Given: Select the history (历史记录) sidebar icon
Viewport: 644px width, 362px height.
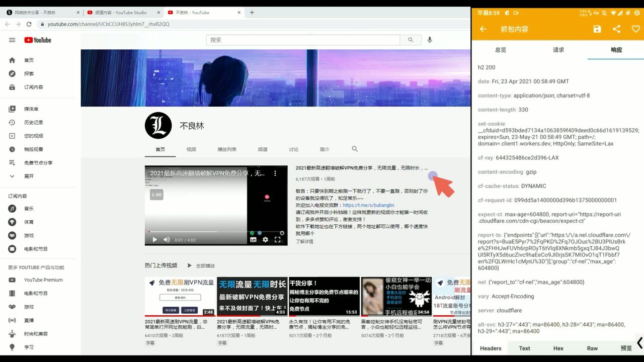Looking at the screenshot, I should pyautogui.click(x=13, y=122).
